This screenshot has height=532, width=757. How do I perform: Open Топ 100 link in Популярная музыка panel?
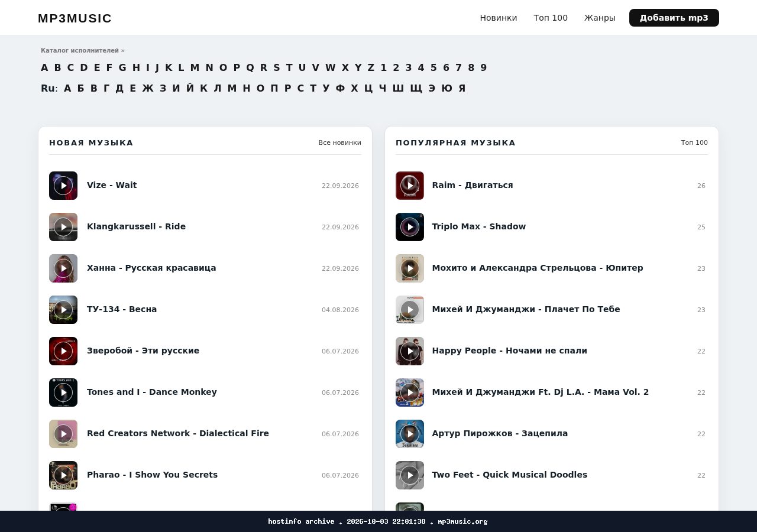pyautogui.click(x=694, y=142)
